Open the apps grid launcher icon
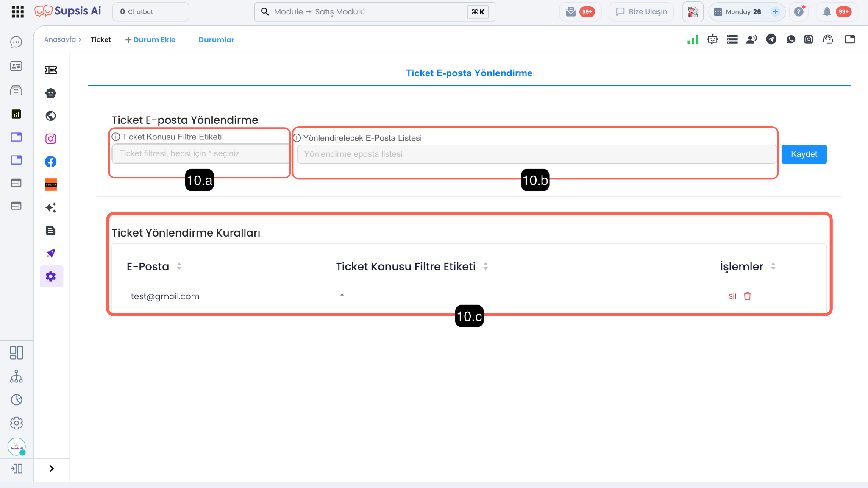 pyautogui.click(x=17, y=11)
